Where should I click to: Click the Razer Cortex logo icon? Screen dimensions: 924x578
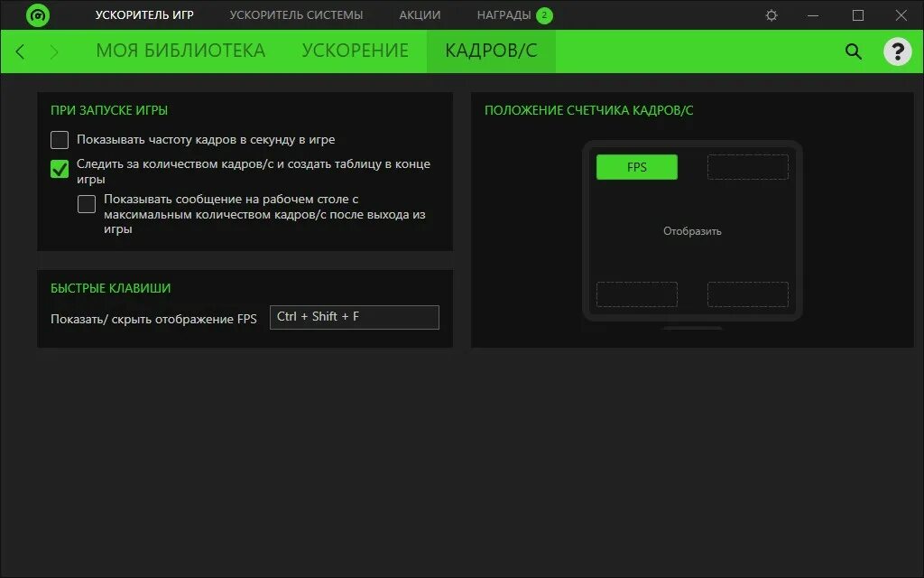[38, 15]
